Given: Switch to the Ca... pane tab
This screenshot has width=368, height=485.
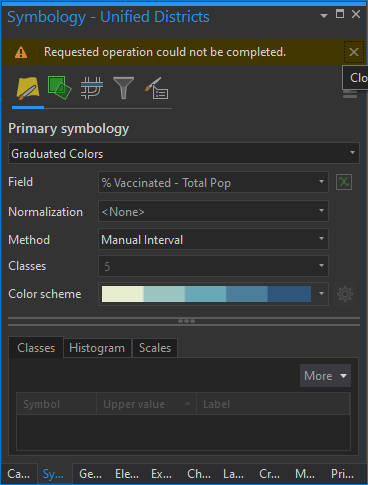Looking at the screenshot, I should coord(19,474).
